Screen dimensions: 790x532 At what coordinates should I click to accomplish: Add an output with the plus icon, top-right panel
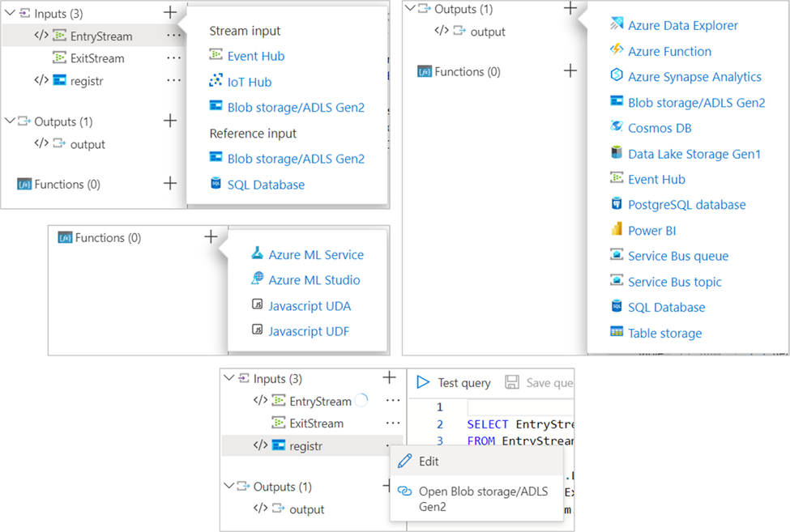(x=570, y=8)
